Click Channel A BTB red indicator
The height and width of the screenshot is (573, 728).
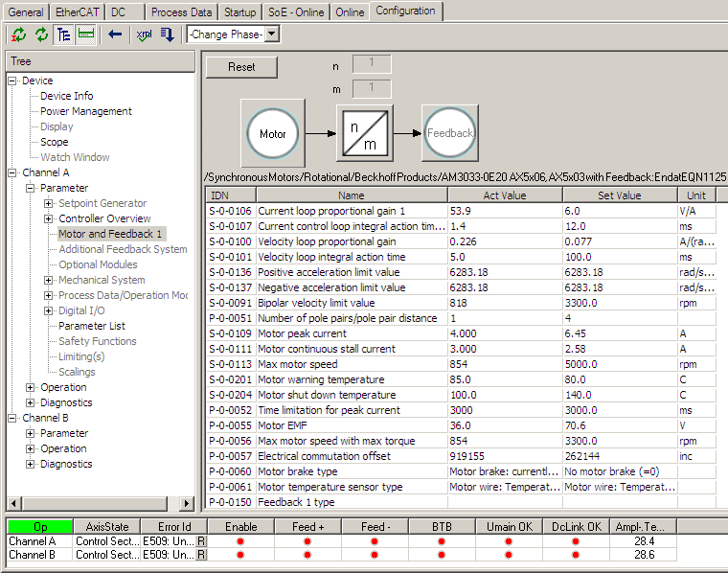click(442, 541)
